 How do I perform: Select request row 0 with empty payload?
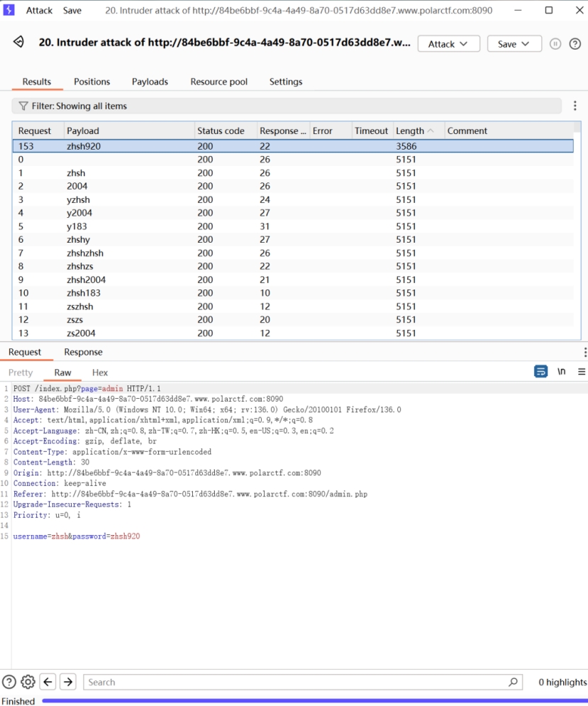coord(293,160)
